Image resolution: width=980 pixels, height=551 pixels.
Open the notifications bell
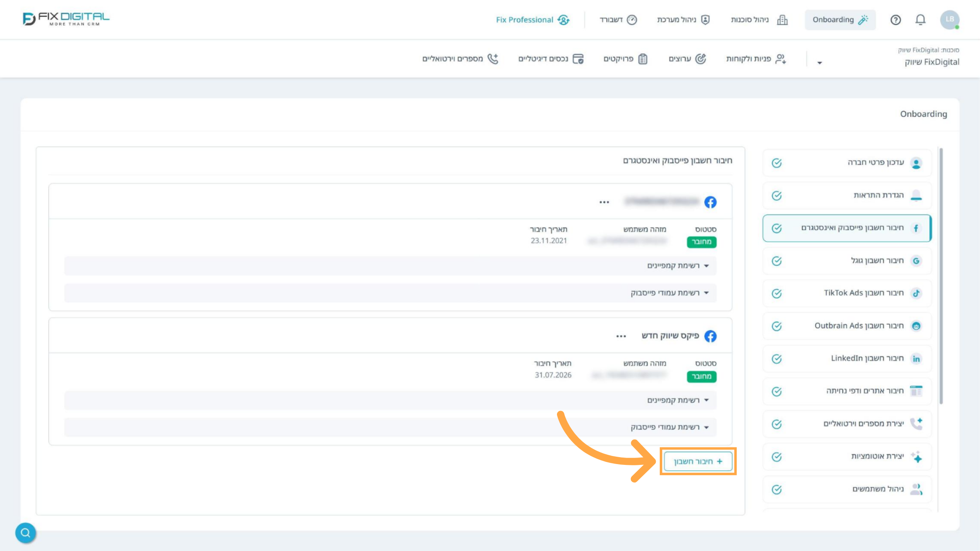(x=920, y=20)
